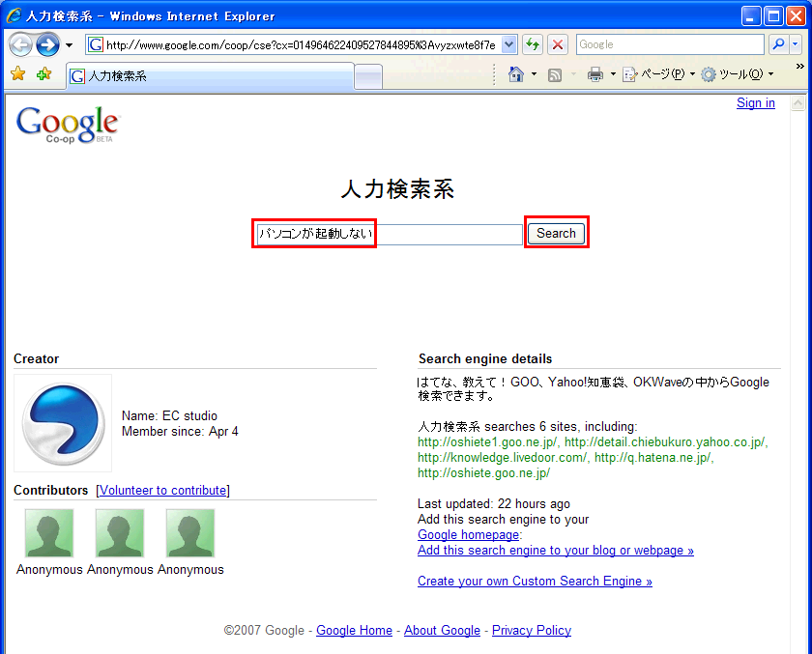Click the Print icon
Viewport: 812px width, 654px height.
tap(595, 75)
